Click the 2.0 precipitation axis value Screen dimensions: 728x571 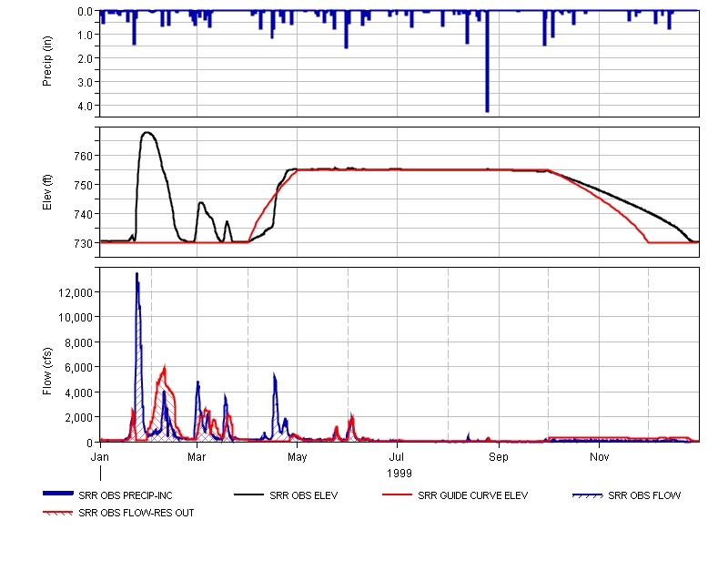[85, 58]
